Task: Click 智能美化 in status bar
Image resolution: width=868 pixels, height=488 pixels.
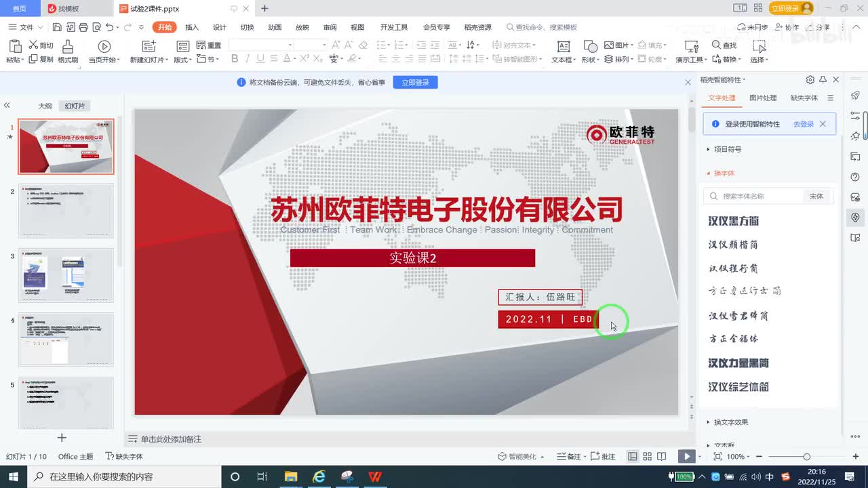Action: [521, 456]
